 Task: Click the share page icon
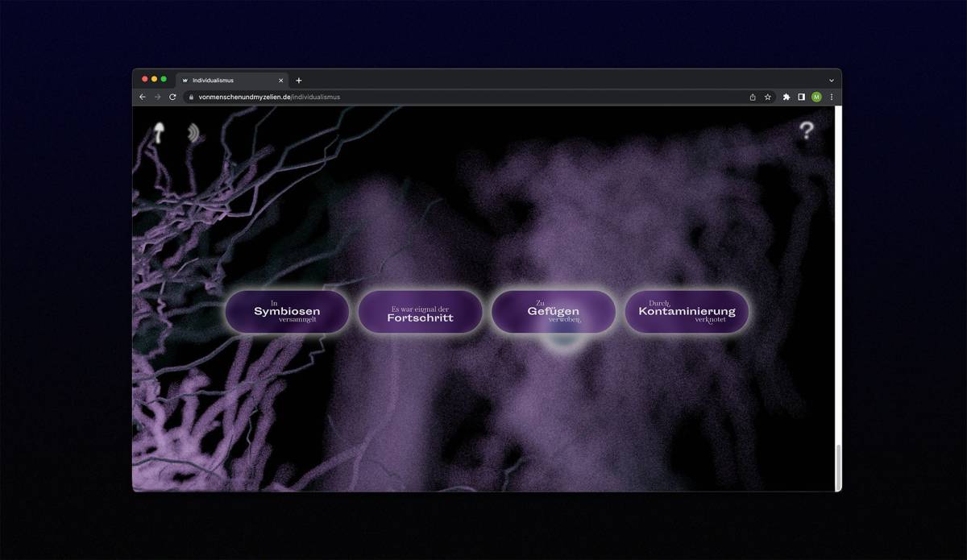pyautogui.click(x=753, y=97)
